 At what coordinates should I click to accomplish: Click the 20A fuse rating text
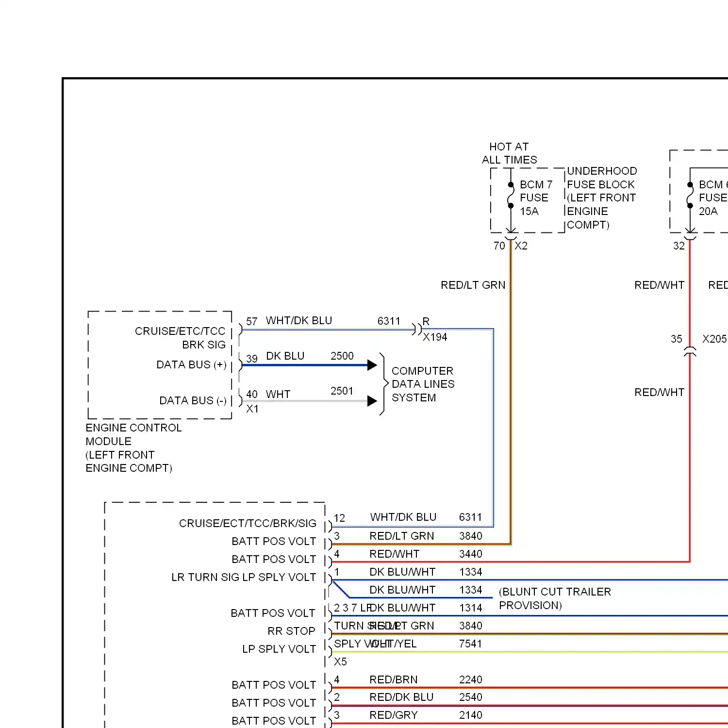coord(708,211)
